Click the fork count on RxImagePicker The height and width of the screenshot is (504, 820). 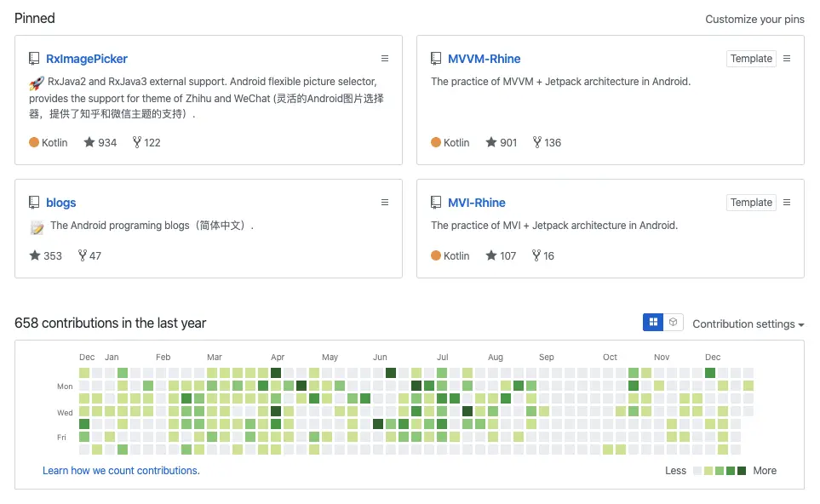(146, 142)
